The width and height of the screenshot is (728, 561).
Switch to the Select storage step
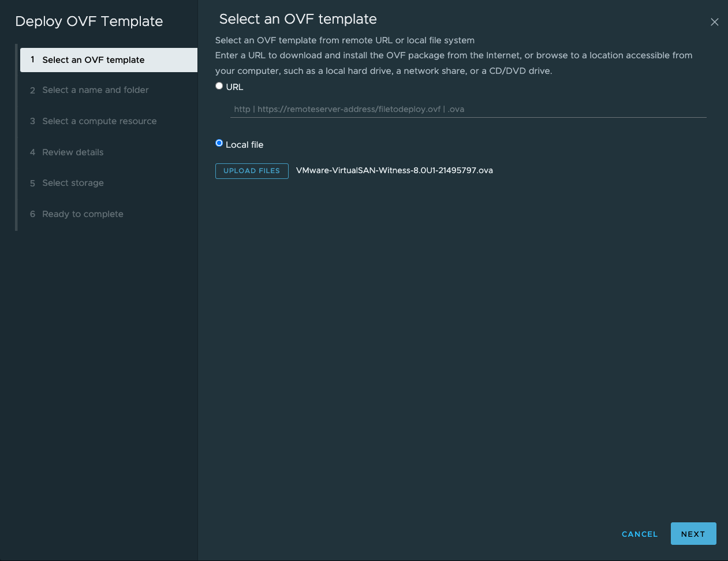[x=73, y=183]
